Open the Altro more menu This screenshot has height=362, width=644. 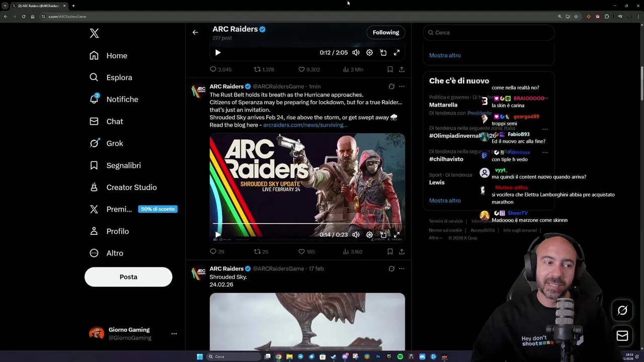point(106,253)
